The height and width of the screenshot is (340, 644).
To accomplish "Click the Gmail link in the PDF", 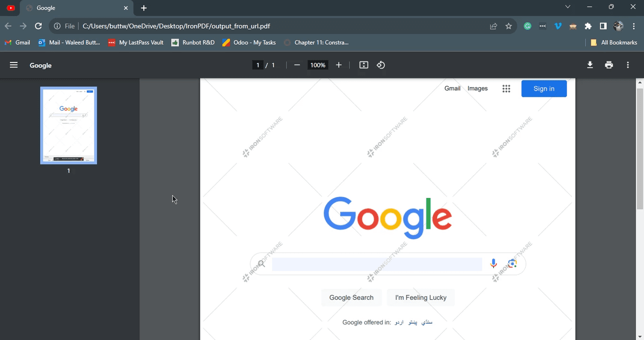I will click(452, 88).
